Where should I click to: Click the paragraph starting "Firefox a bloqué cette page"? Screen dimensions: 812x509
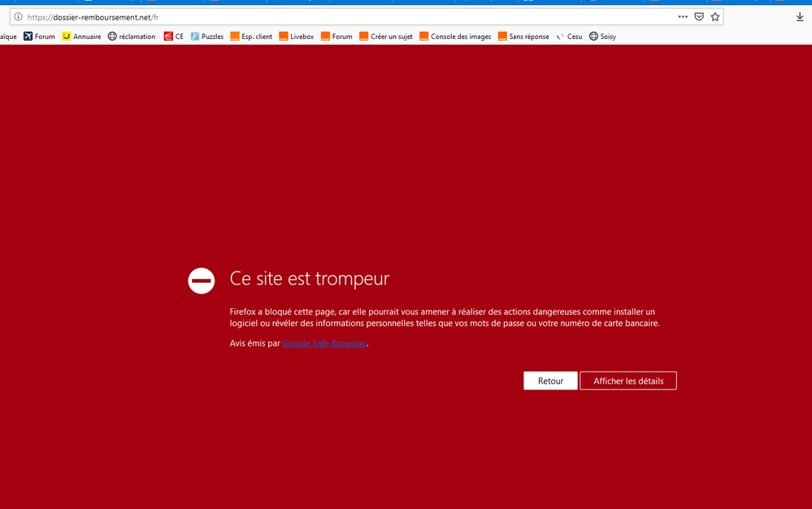pyautogui.click(x=445, y=317)
